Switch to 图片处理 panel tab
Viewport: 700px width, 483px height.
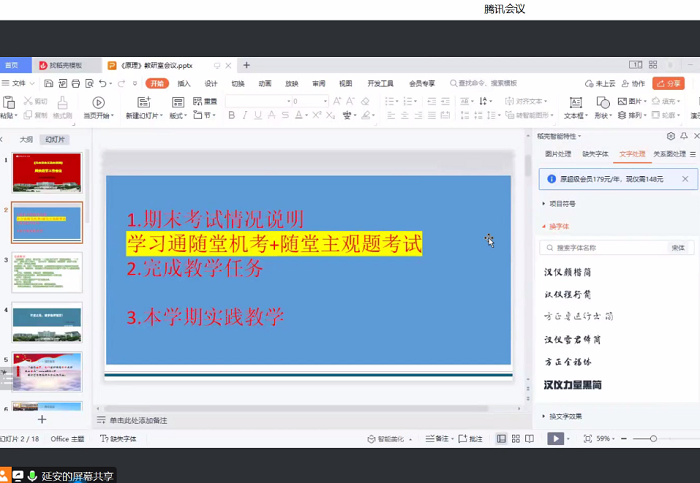(558, 154)
